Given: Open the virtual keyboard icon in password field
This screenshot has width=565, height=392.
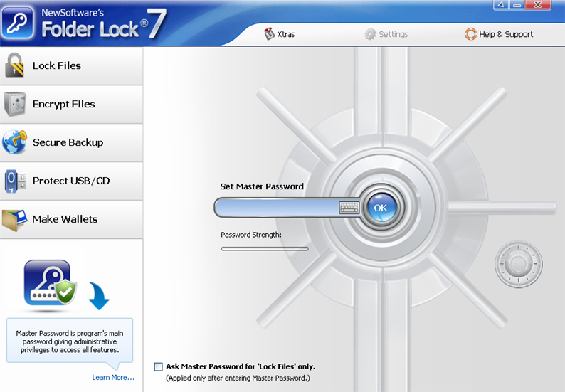Looking at the screenshot, I should (349, 208).
